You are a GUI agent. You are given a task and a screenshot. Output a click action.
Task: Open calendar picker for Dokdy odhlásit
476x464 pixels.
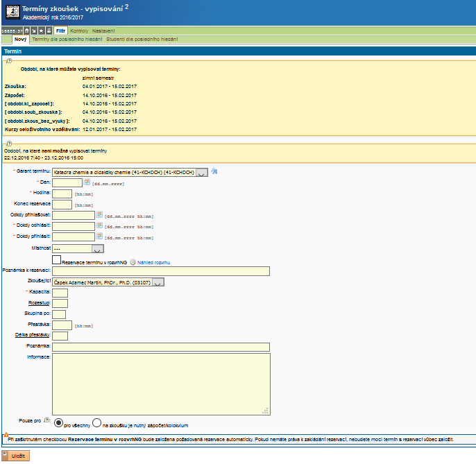[x=99, y=226]
